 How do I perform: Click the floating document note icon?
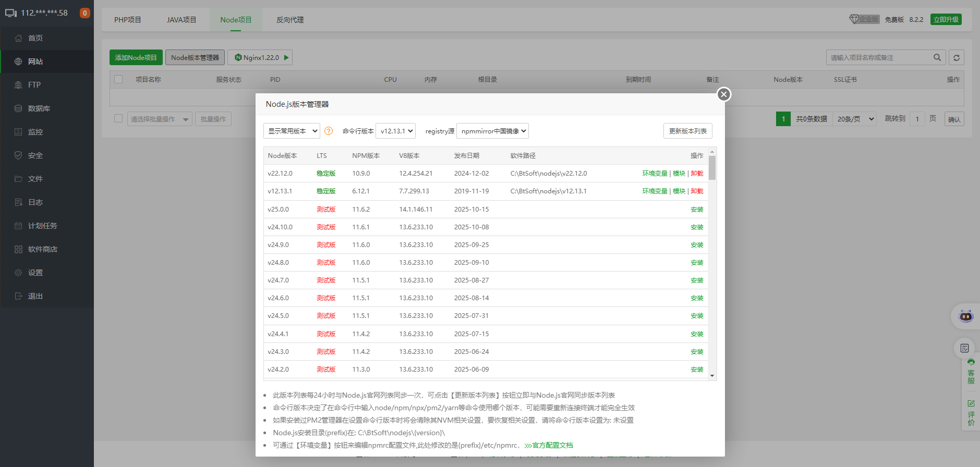(964, 348)
